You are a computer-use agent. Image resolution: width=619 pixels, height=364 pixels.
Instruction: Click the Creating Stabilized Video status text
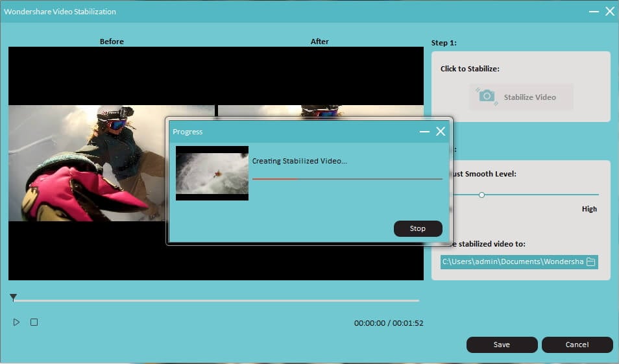click(300, 161)
